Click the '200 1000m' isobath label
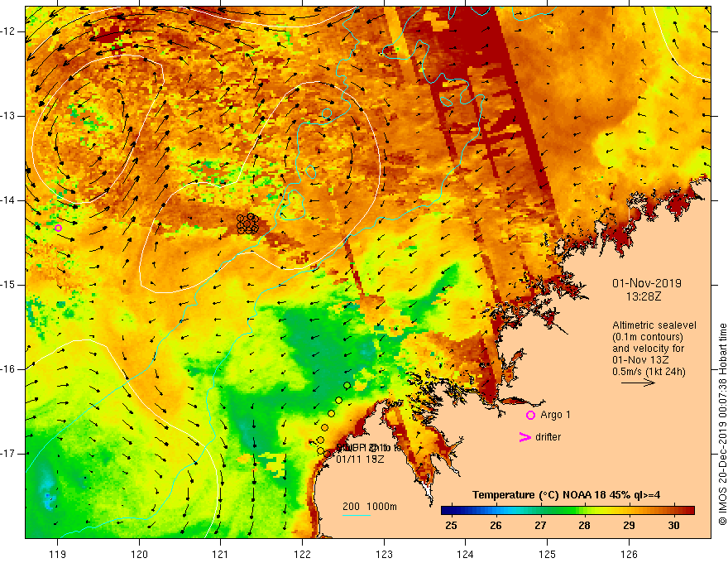 (370, 507)
